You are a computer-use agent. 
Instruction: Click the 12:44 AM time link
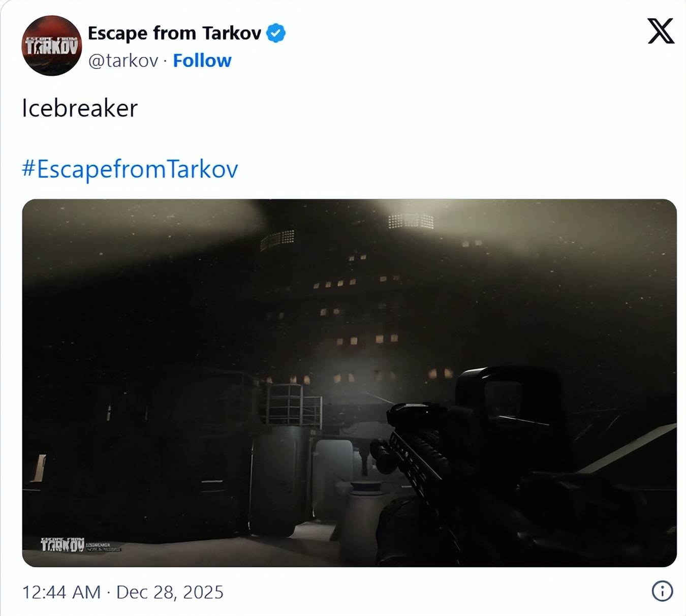click(61, 592)
